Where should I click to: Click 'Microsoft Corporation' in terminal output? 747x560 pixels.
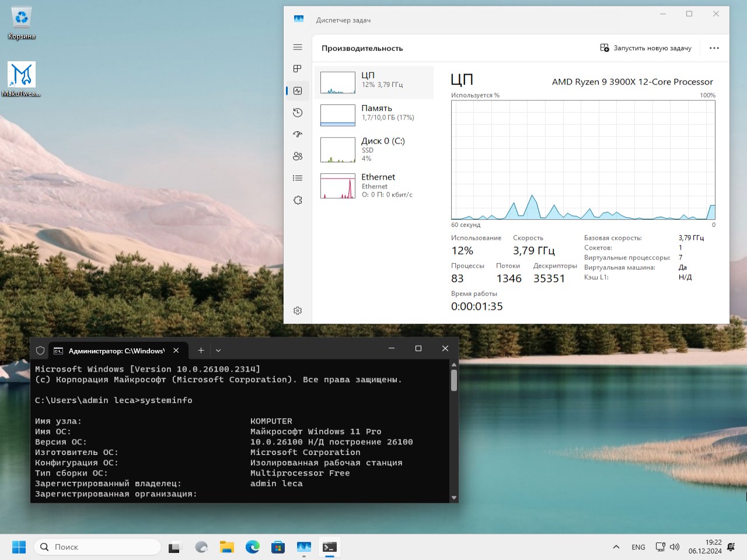[x=305, y=453]
